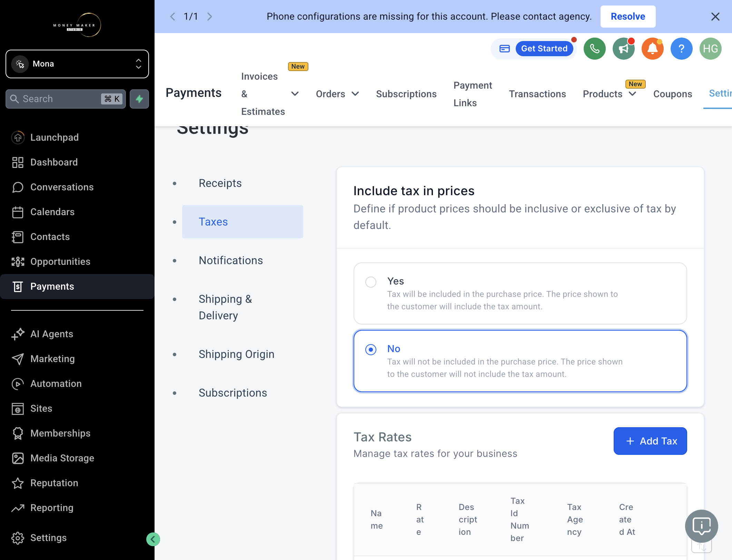Open Automation in the sidebar
Viewport: 732px width, 560px height.
click(x=77, y=383)
